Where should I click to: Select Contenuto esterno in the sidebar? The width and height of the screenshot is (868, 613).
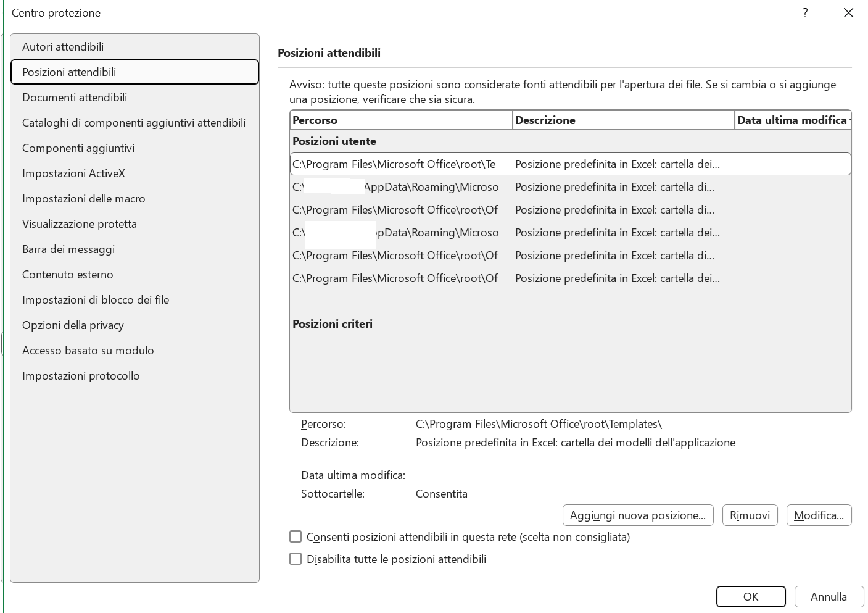pos(68,275)
